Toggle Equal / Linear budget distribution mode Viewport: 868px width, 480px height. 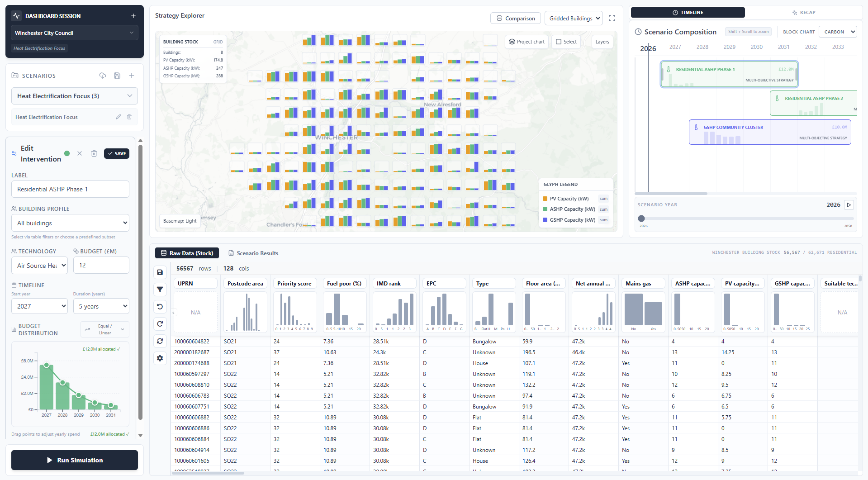coord(104,329)
